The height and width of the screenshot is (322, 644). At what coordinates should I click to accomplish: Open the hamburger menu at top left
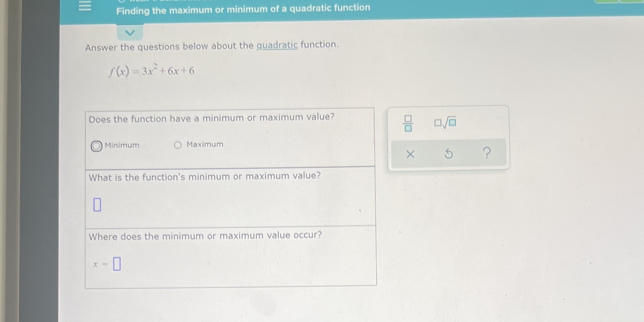[x=85, y=6]
